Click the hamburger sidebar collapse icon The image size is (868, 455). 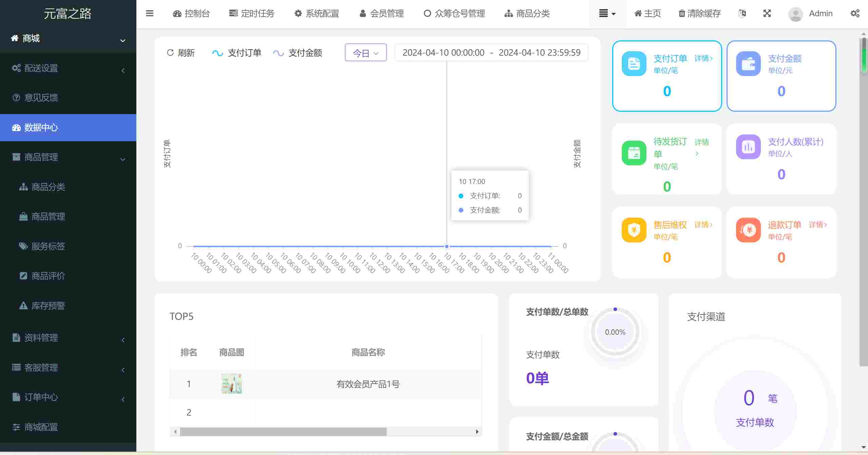pos(150,14)
